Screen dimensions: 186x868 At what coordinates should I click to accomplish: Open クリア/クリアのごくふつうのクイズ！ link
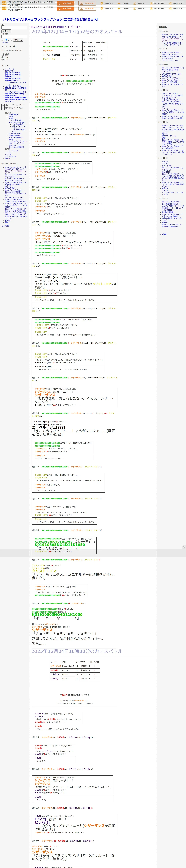click(173, 193)
